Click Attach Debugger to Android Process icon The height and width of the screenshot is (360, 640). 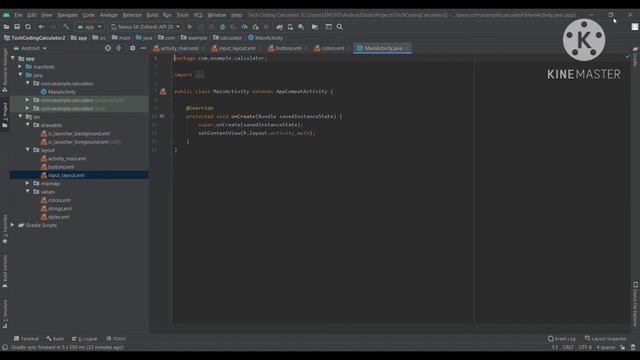pos(255,27)
